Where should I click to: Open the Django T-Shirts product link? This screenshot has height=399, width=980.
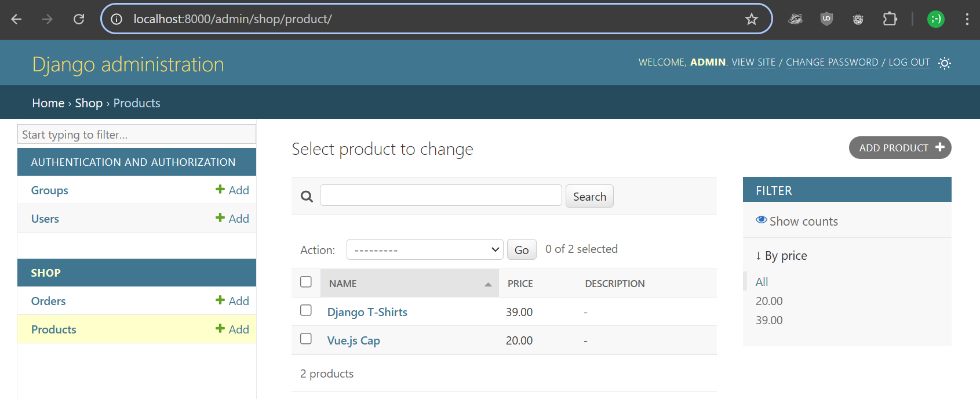[367, 312]
